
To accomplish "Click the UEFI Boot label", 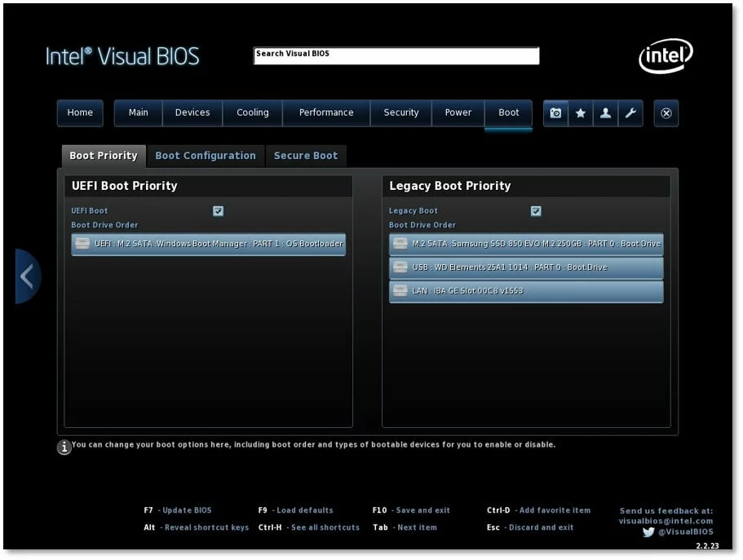I will pos(90,211).
